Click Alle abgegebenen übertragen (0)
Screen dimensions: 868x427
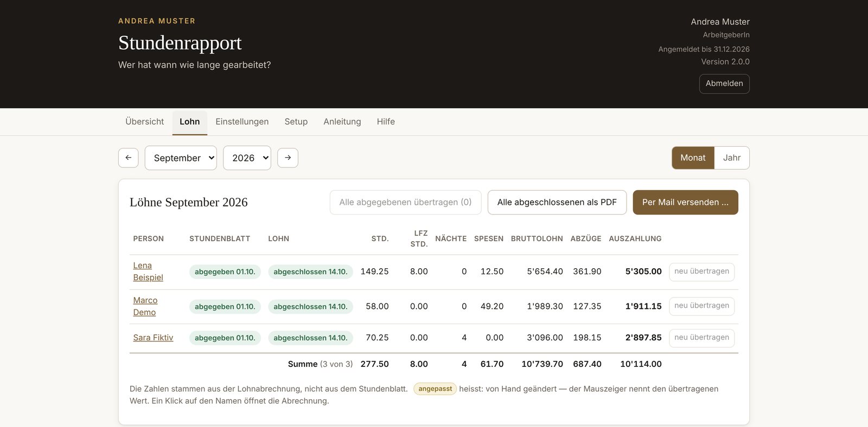(x=405, y=202)
